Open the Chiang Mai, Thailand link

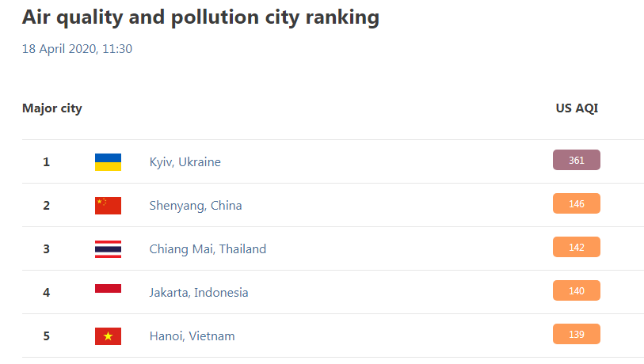[208, 249]
